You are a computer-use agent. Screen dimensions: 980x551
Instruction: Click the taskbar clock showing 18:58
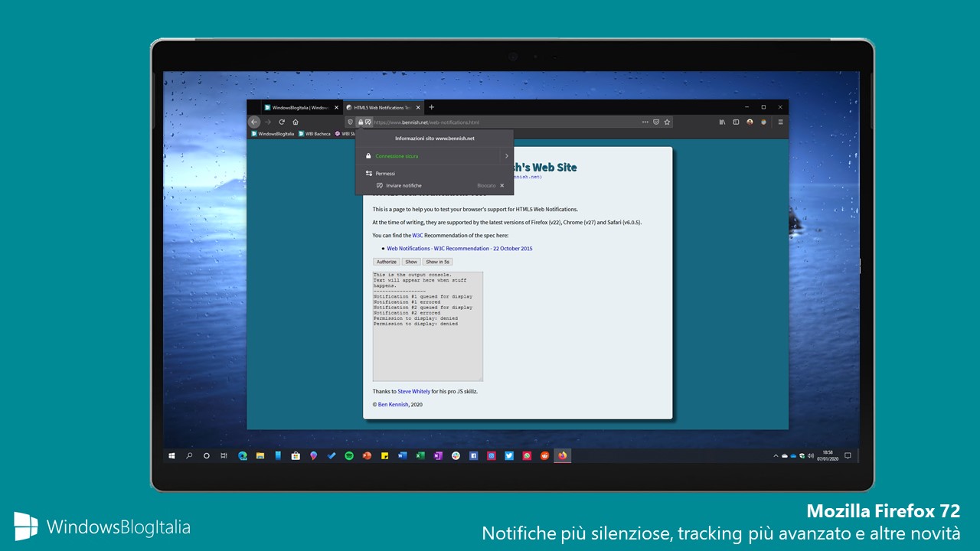tap(828, 455)
